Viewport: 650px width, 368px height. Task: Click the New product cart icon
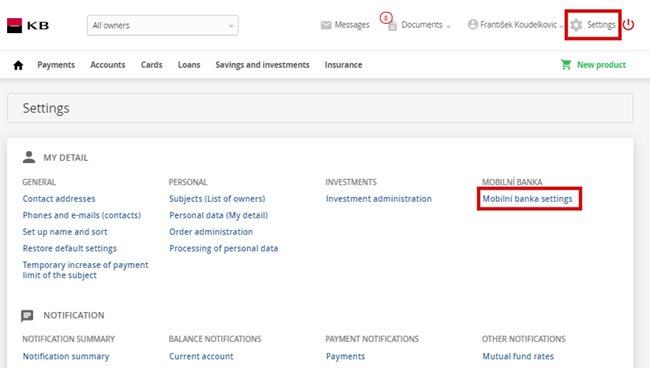(566, 64)
